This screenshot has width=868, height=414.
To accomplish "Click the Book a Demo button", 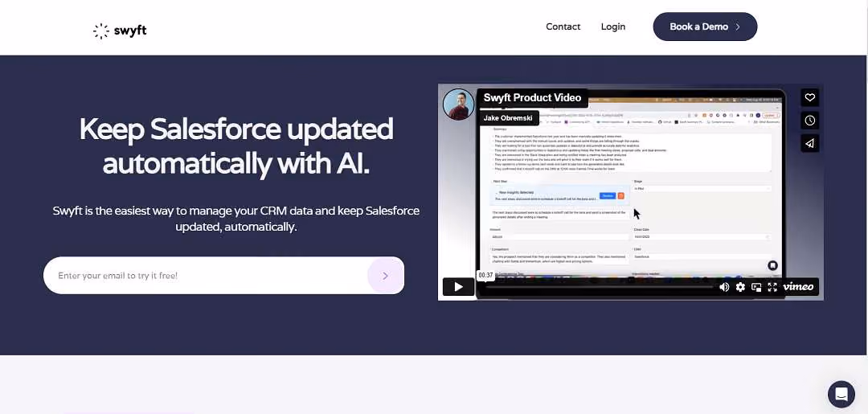I will [705, 27].
